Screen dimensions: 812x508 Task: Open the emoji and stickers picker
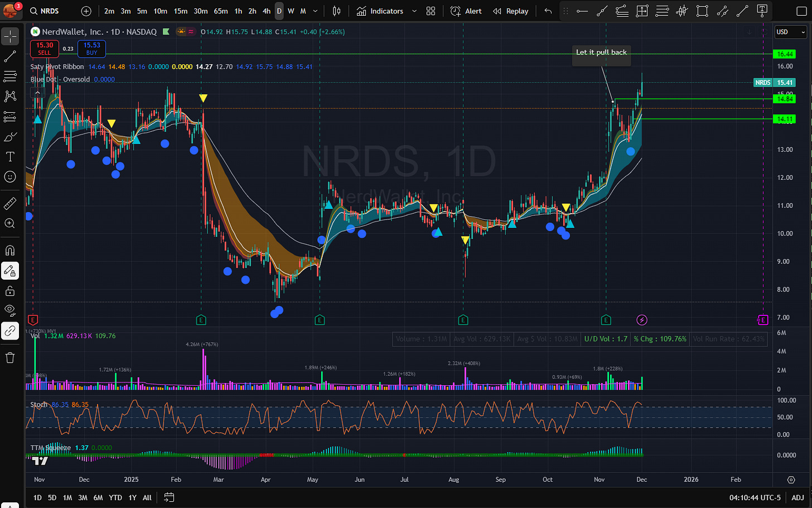pyautogui.click(x=10, y=177)
